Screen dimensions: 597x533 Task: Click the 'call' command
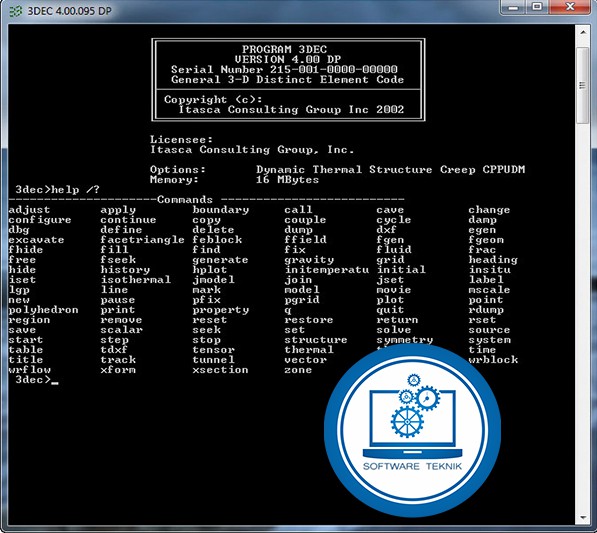click(298, 210)
